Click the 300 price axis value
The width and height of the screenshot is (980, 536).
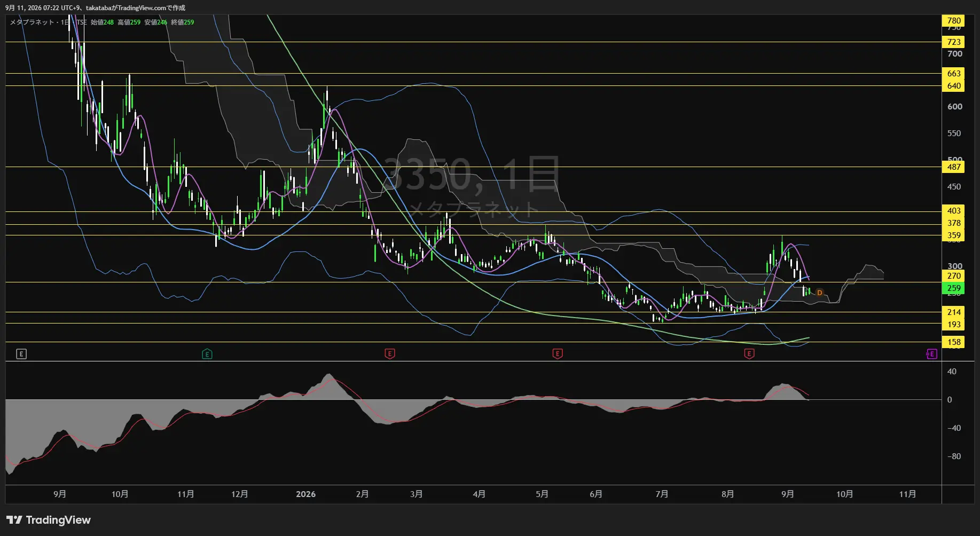tap(955, 266)
